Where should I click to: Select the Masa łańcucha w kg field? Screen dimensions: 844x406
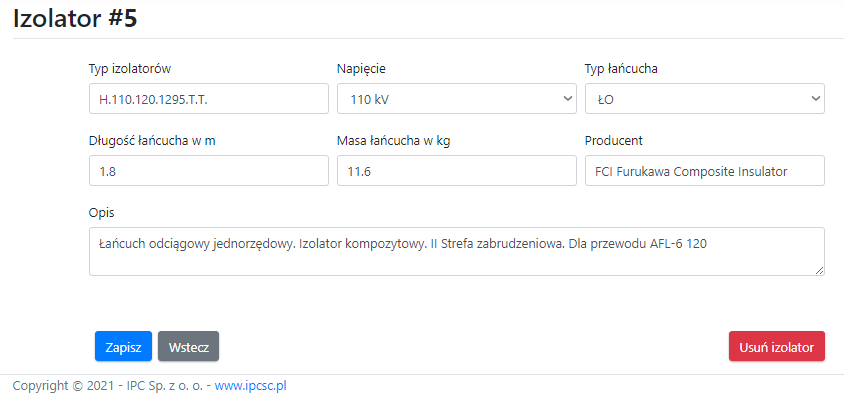(x=456, y=171)
